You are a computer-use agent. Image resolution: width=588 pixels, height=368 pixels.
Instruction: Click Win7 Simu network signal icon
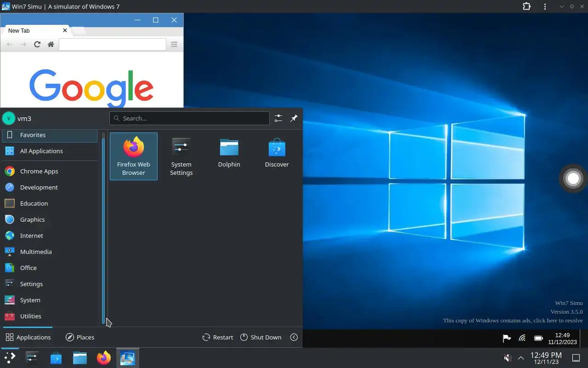point(522,339)
